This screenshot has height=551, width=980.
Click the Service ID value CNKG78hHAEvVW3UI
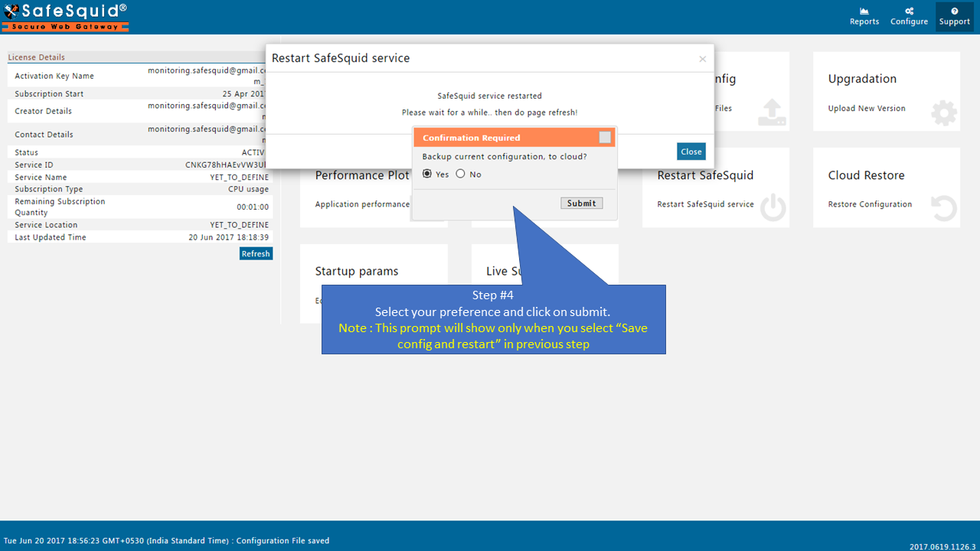pos(227,165)
